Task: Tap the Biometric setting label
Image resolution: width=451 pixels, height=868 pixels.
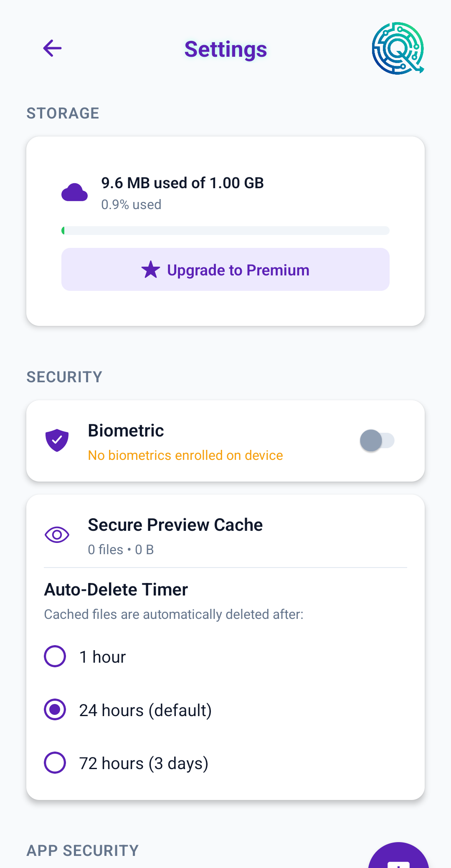Action: [126, 431]
